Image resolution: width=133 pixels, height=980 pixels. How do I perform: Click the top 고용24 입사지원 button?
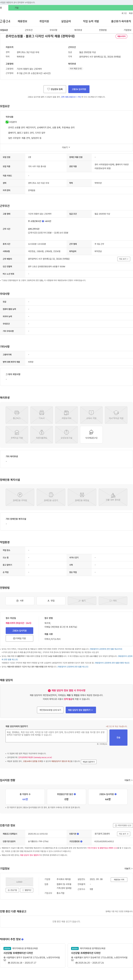coord(79,89)
